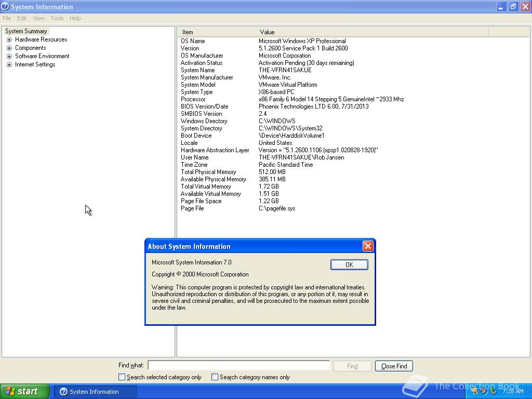Enable Search selected category only checkbox

122,377
